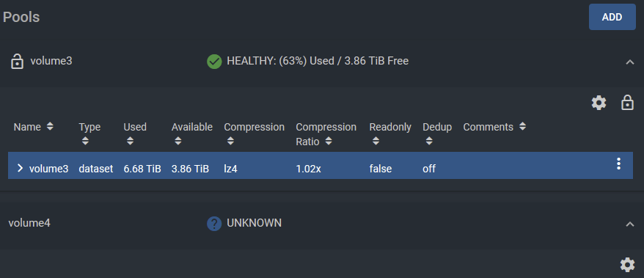Viewport: 644px width, 278px height.
Task: Expand the volume3 dataset tree row
Action: click(20, 168)
